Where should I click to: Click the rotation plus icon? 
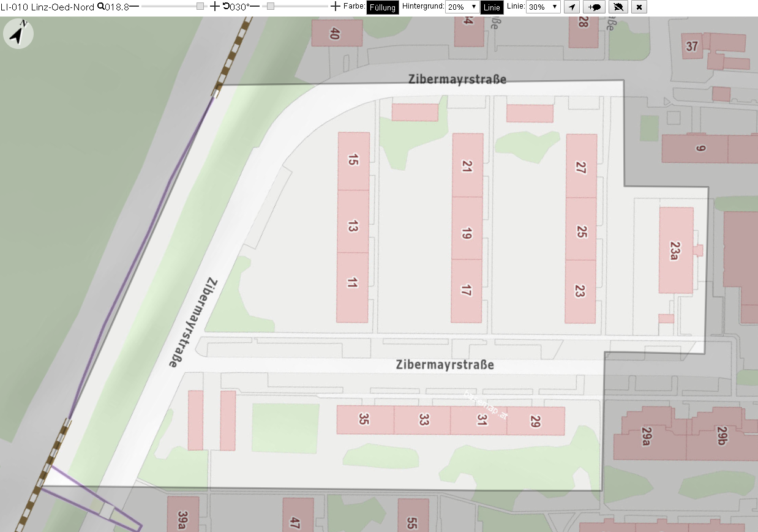click(x=335, y=6)
